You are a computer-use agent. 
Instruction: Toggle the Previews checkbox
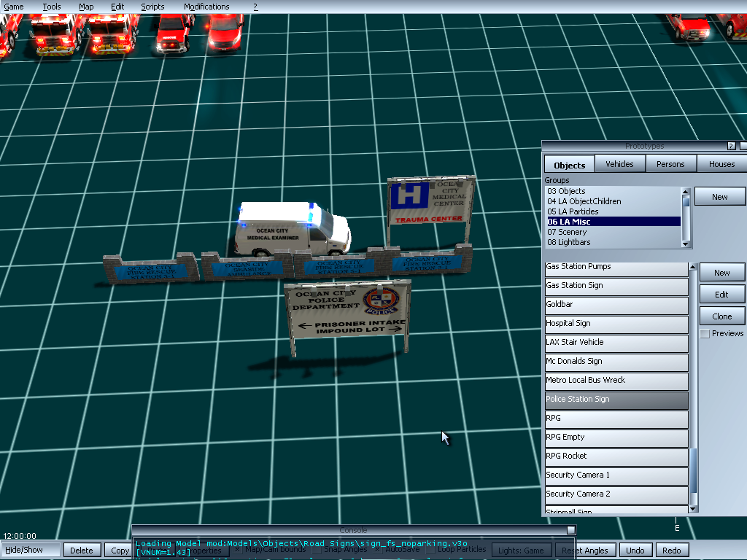(x=705, y=333)
